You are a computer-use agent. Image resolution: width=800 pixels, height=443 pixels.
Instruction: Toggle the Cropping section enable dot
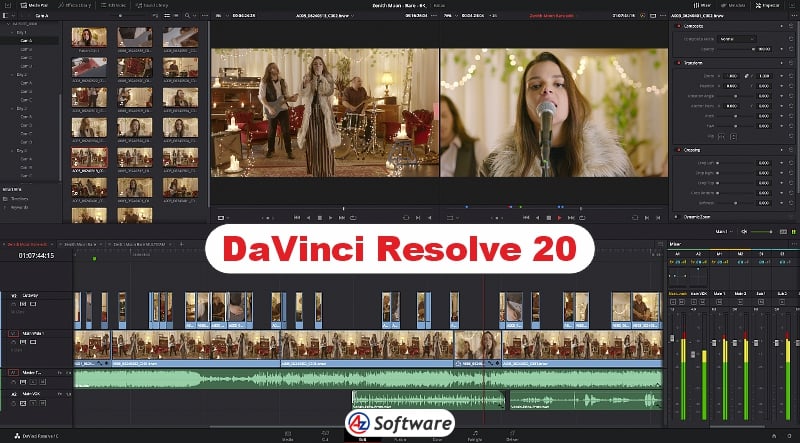coord(679,150)
